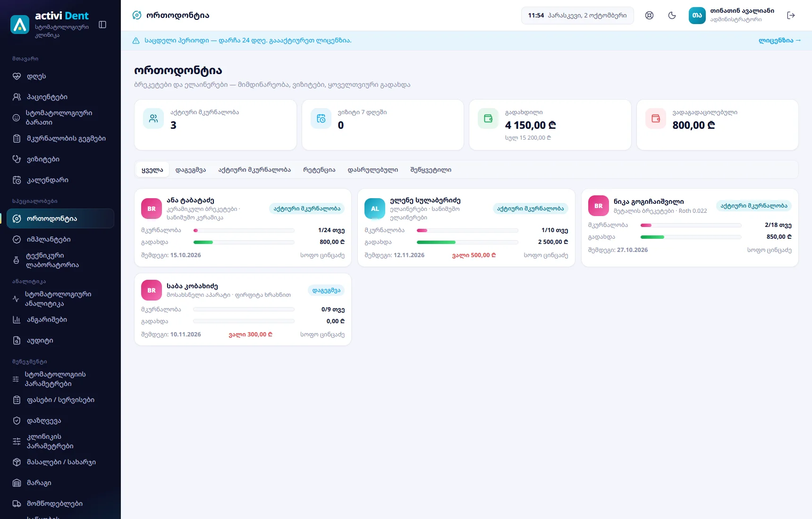Open დღეს in sidebar
812x519 pixels.
[60, 76]
